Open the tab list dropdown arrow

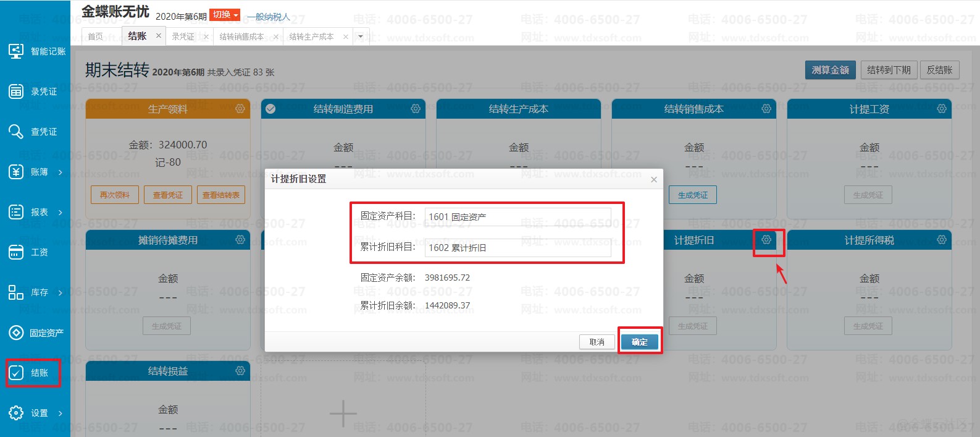click(361, 36)
